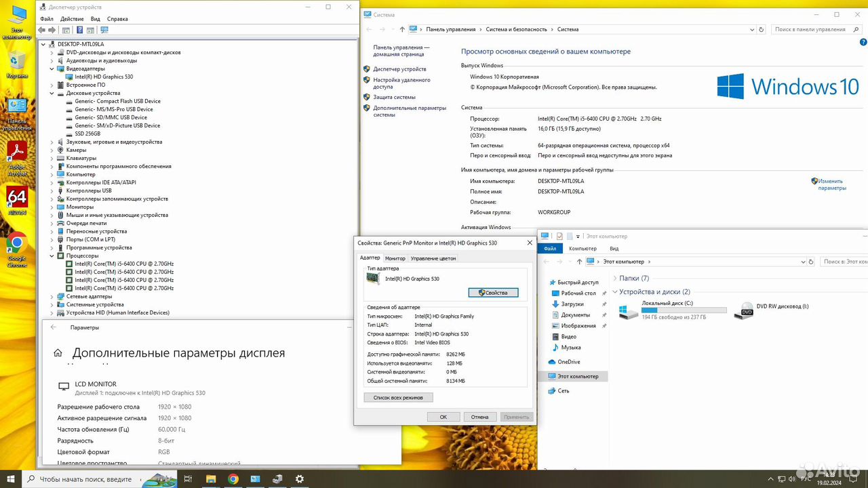Expand the Клавиатуры node
Viewport: 868px width, 488px height.
click(x=52, y=158)
